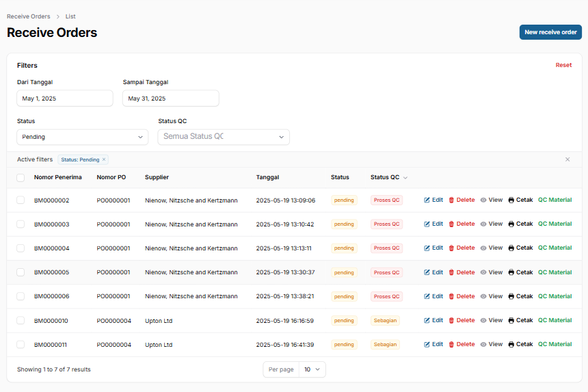This screenshot has height=392, width=588.
Task: Click date 2025-05-19 13:13:11
Action: point(284,248)
